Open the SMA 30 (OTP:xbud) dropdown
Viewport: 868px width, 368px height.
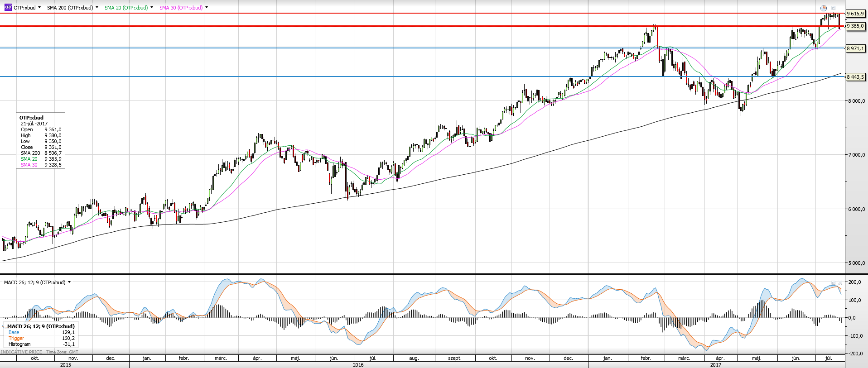pyautogui.click(x=207, y=7)
